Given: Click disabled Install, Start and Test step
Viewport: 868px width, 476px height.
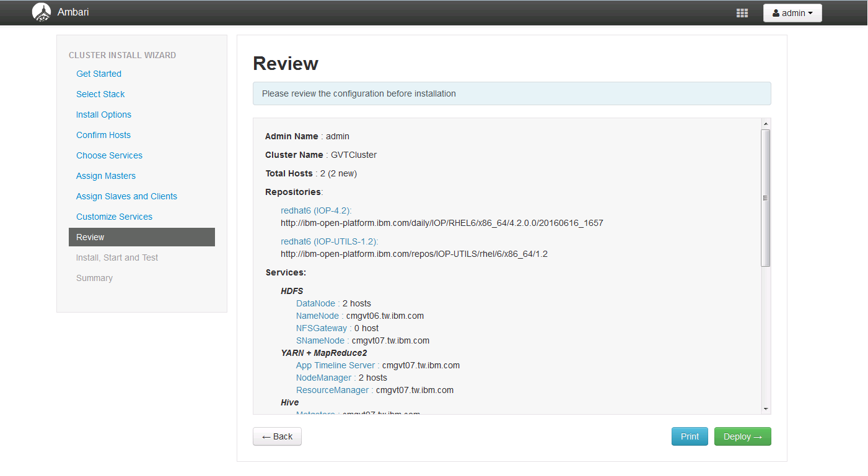Looking at the screenshot, I should point(117,257).
